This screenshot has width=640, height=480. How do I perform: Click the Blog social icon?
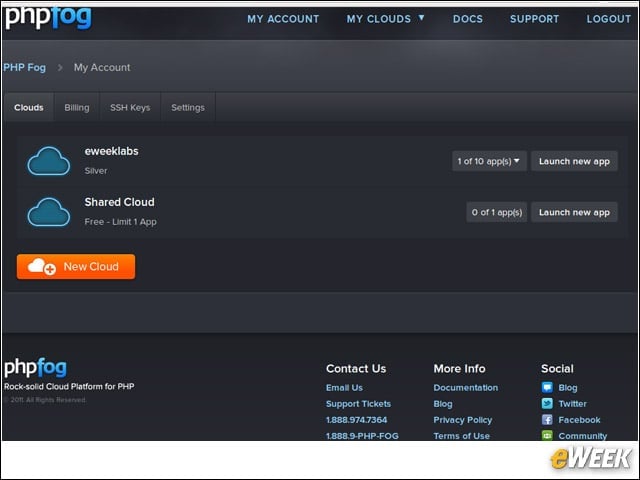pos(547,387)
